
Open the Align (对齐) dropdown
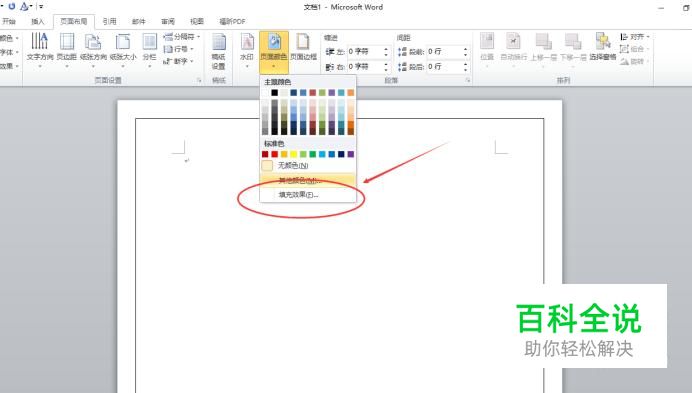click(x=635, y=37)
